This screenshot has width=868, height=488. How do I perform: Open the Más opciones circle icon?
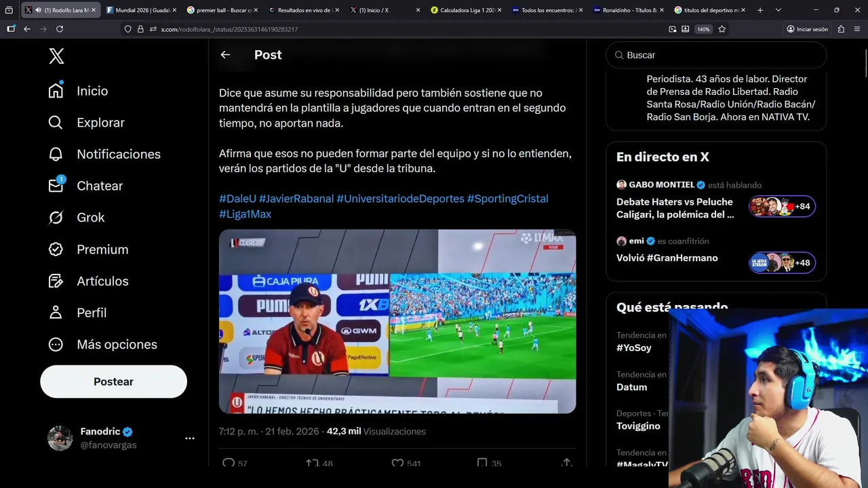point(56,344)
